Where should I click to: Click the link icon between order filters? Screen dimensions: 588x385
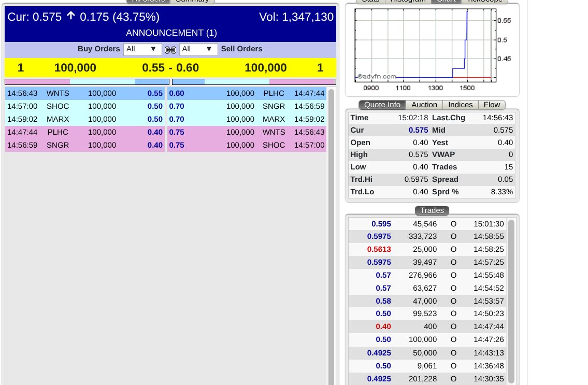click(170, 50)
